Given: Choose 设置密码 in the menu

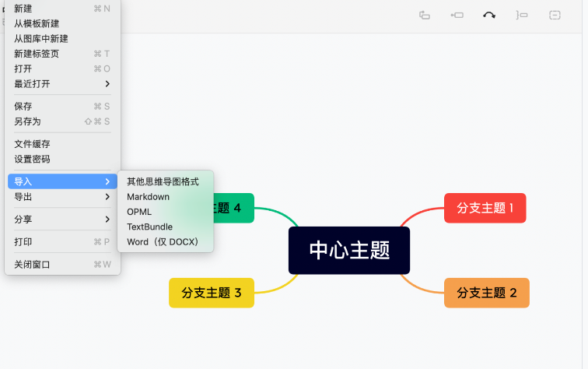Looking at the screenshot, I should point(32,159).
